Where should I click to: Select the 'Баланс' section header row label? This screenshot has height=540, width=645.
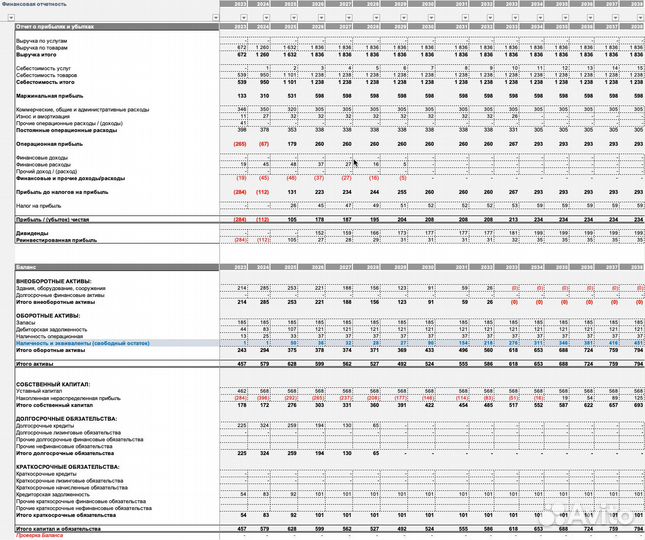29,270
